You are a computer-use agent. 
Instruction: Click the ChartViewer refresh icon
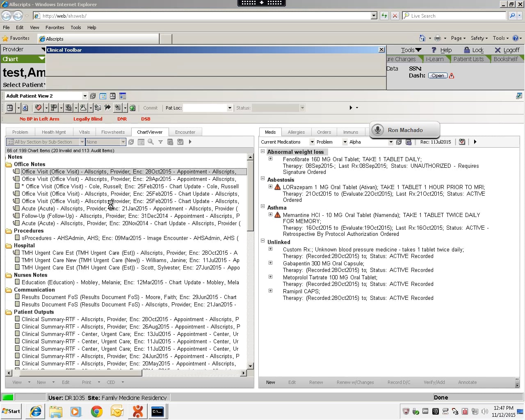pyautogui.click(x=131, y=142)
